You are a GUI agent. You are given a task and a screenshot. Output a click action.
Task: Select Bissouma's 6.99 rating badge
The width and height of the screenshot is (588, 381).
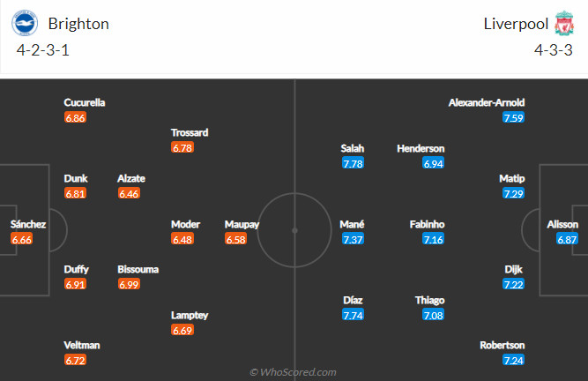click(x=129, y=284)
